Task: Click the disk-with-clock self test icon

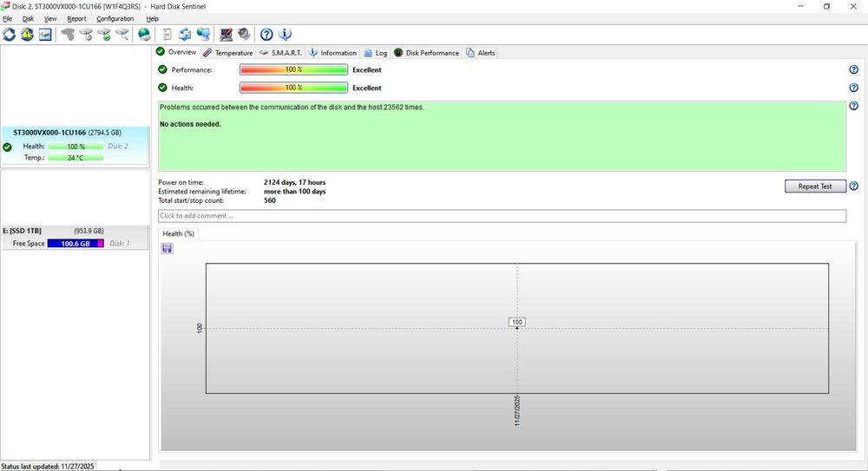Action: coord(86,35)
